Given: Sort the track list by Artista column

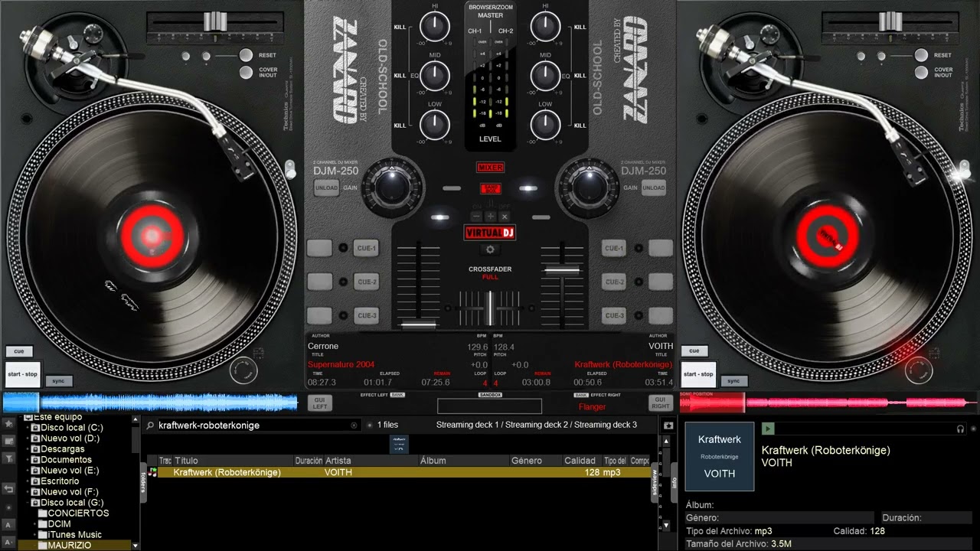Looking at the screenshot, I should click(371, 461).
